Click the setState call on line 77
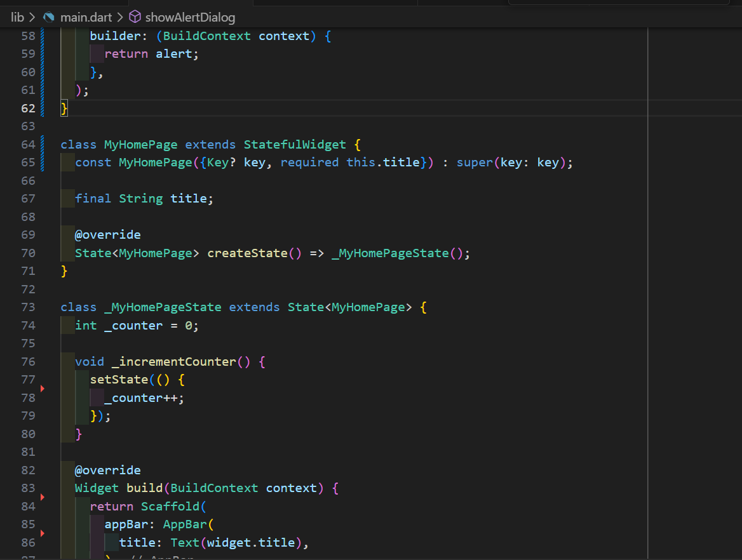742x560 pixels. 118,379
